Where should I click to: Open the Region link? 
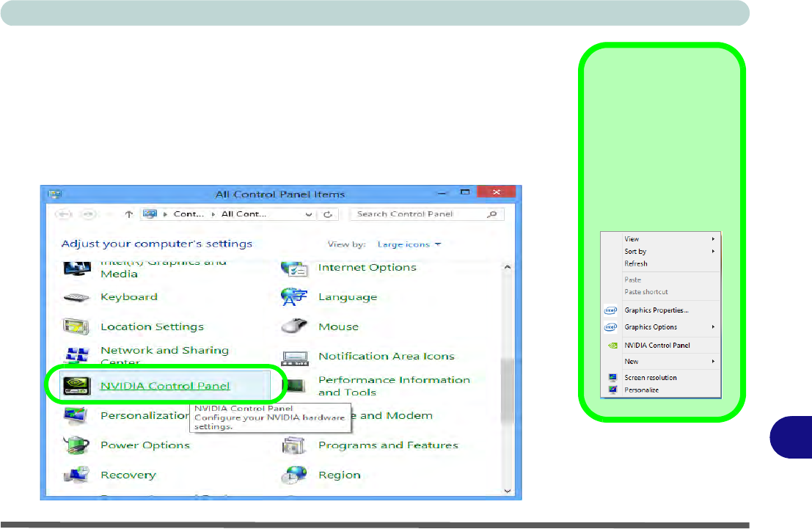point(339,475)
